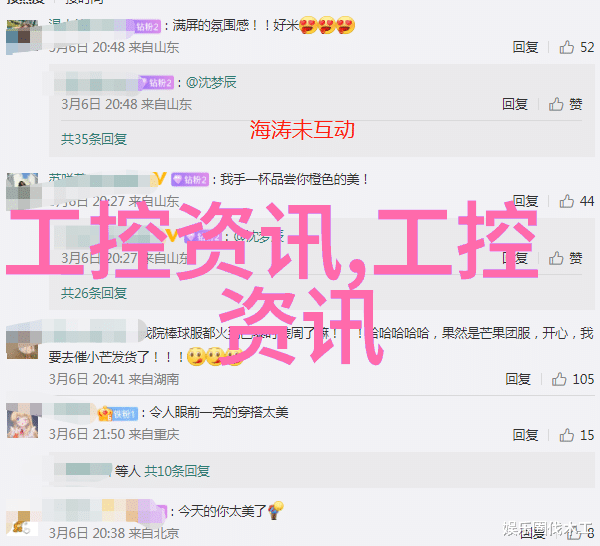This screenshot has width=600, height=546.
Task: Expand 共26条回复 replies
Action: pyautogui.click(x=94, y=293)
